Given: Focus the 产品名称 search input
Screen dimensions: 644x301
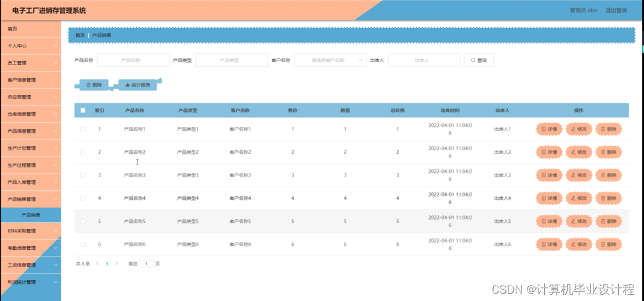Looking at the screenshot, I should click(x=134, y=60).
